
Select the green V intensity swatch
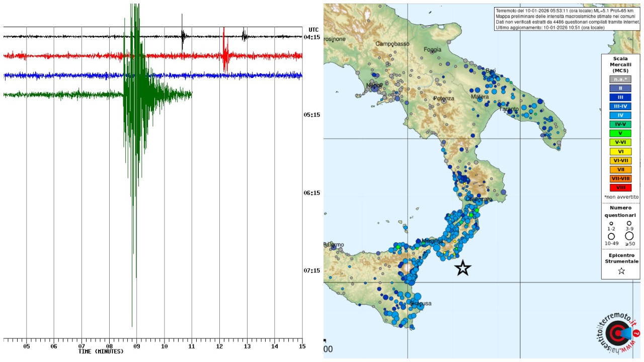click(620, 133)
